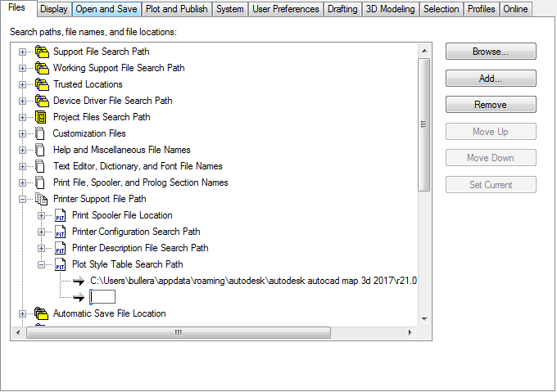Click into the empty new path input field

pos(102,297)
